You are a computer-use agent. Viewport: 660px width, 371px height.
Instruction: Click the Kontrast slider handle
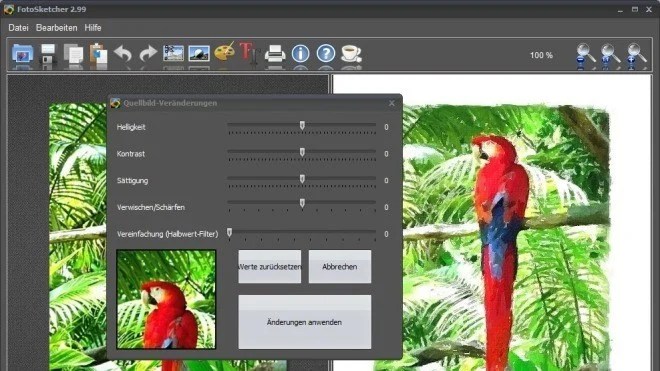click(x=302, y=152)
